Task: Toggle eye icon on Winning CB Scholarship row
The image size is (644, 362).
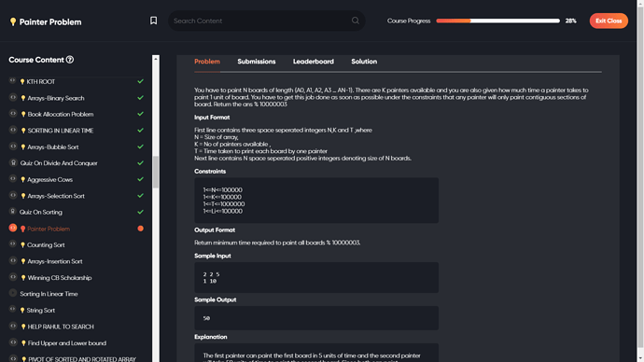Action: [13, 276]
